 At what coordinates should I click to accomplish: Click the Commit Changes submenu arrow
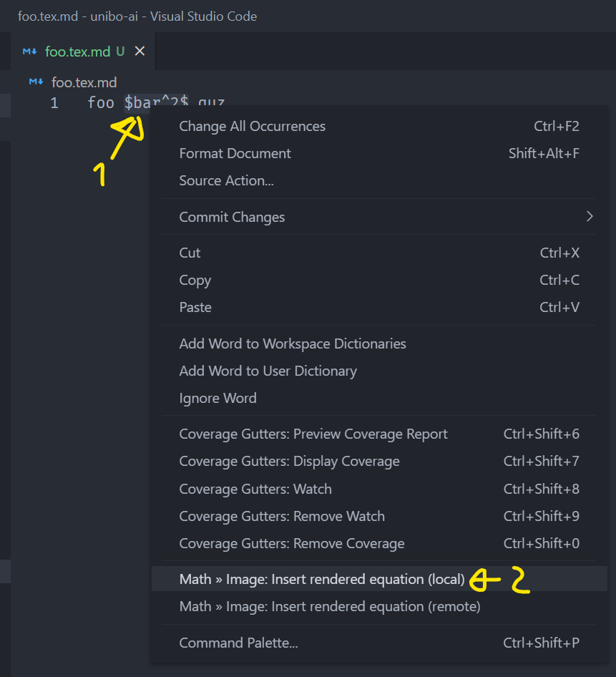click(x=590, y=216)
